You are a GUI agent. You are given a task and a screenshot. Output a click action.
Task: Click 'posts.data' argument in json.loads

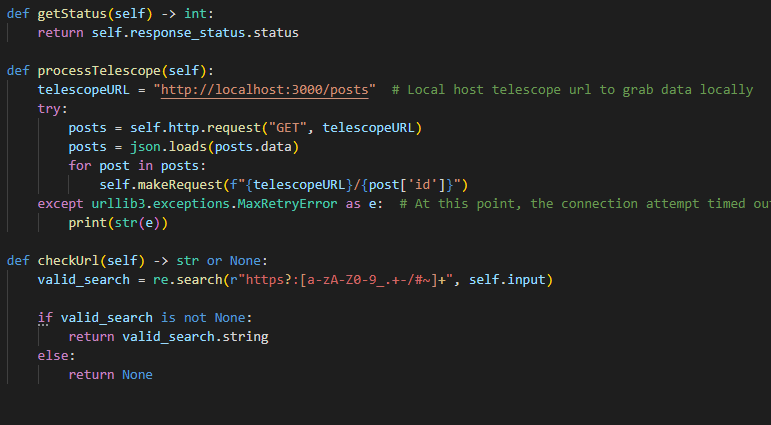click(x=253, y=147)
